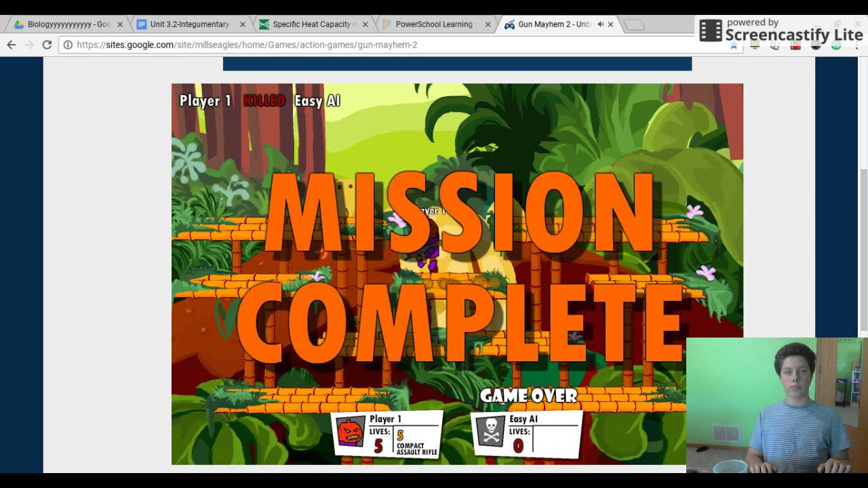Close the PowerSchool Learning tab

tap(488, 24)
